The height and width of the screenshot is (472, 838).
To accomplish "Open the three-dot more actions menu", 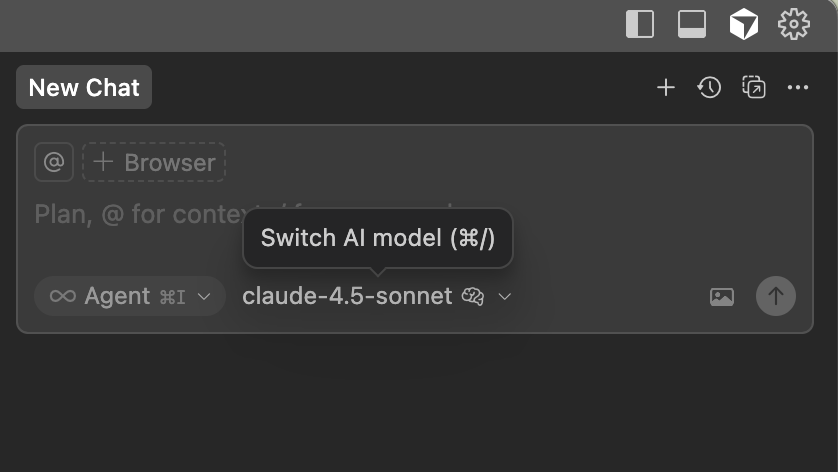I will point(797,88).
